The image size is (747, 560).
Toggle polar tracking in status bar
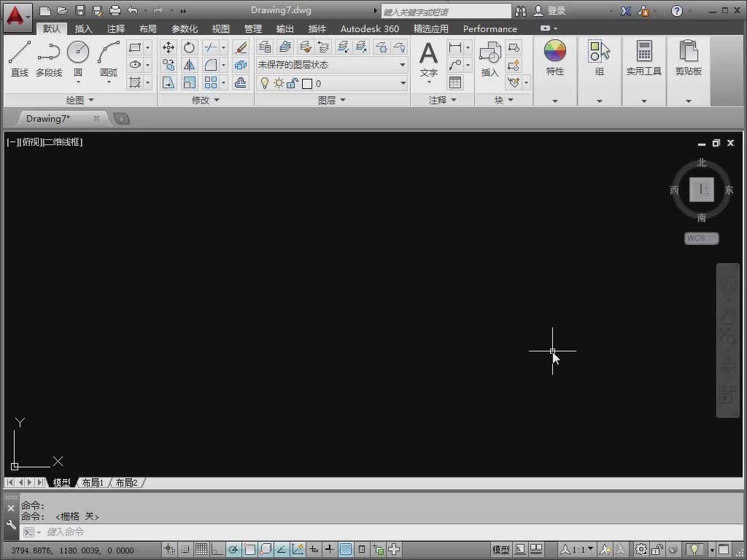pyautogui.click(x=233, y=550)
